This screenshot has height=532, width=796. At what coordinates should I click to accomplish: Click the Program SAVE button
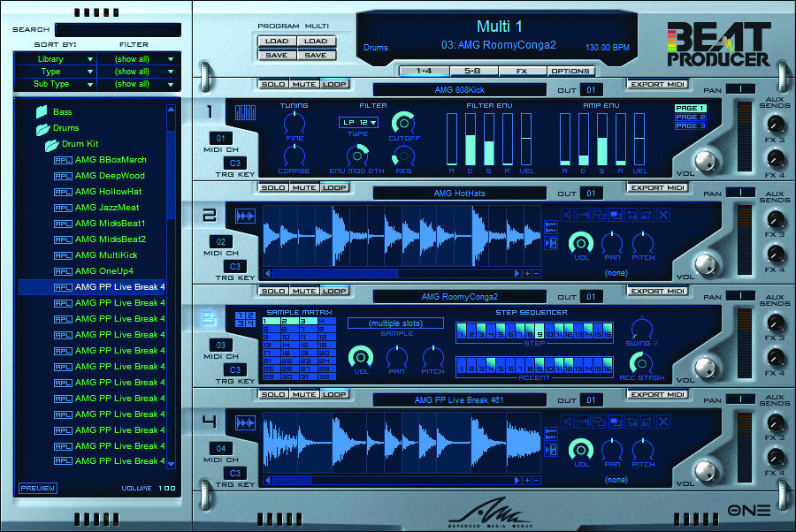[x=277, y=55]
